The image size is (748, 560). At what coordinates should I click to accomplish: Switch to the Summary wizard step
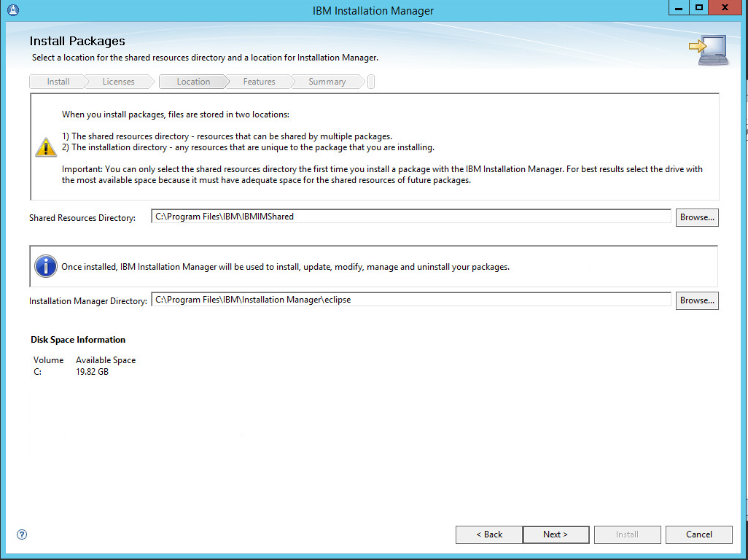(x=327, y=82)
